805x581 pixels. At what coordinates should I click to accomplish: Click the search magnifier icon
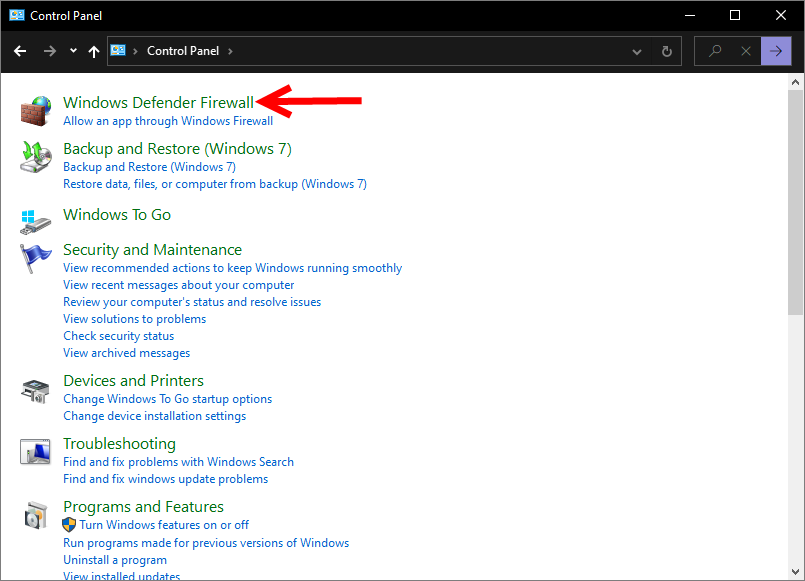click(715, 51)
